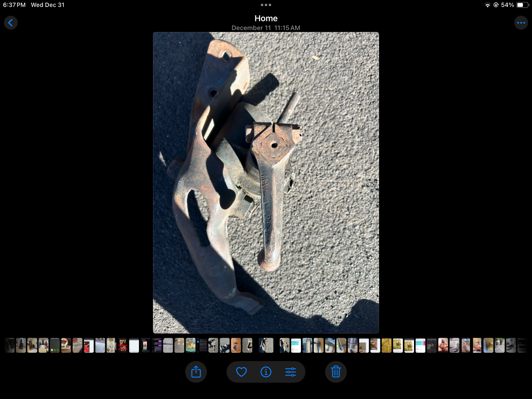Delete the photo with the trash icon
The image size is (532, 399).
(x=336, y=372)
